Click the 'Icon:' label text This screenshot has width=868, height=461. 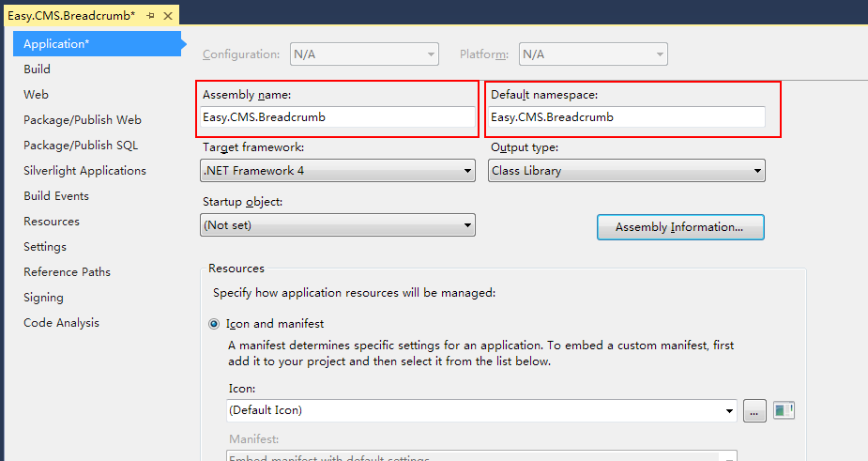pos(242,389)
